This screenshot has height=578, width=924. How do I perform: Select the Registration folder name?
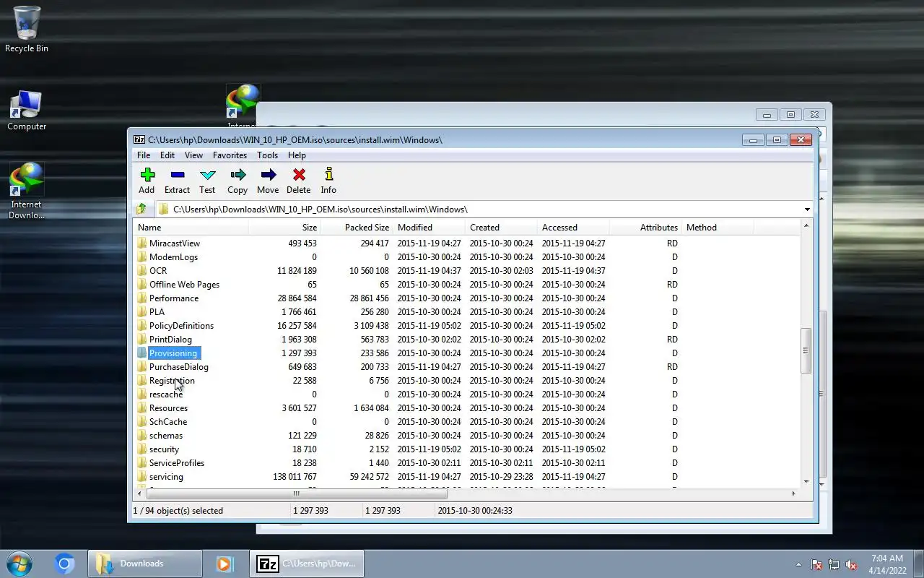click(172, 381)
